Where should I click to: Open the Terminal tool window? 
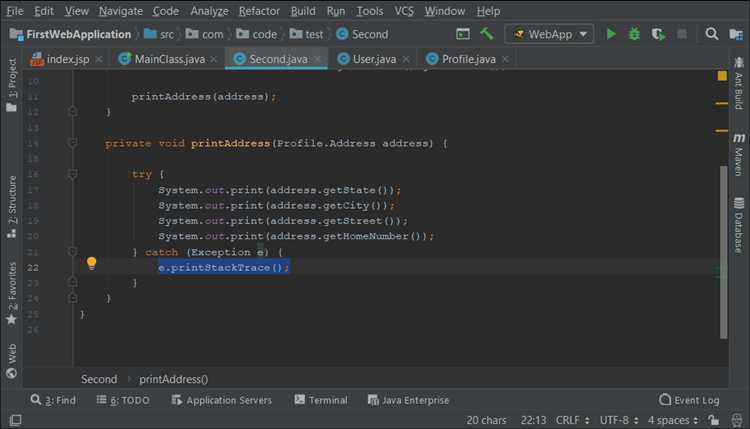coord(321,400)
